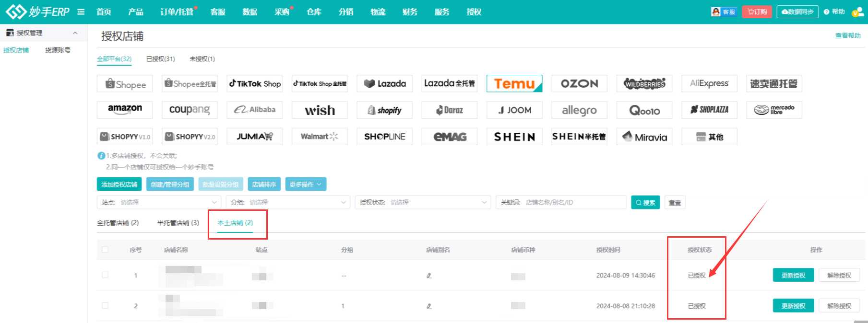Pick the Lazada platform logo
Viewport: 868px width, 323px height.
pyautogui.click(x=385, y=84)
